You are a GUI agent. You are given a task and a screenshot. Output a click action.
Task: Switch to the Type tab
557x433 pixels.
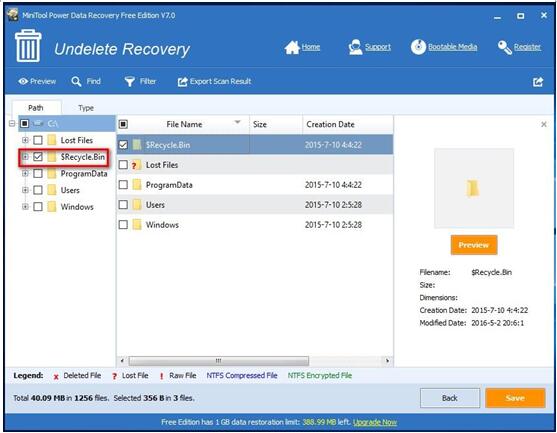click(86, 108)
